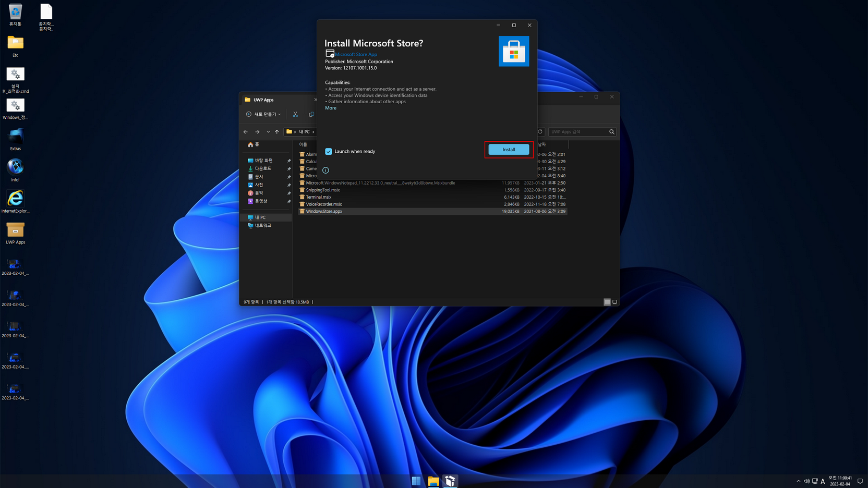Click the search magnifier icon in Explorer
The height and width of the screenshot is (488, 868).
pyautogui.click(x=612, y=132)
